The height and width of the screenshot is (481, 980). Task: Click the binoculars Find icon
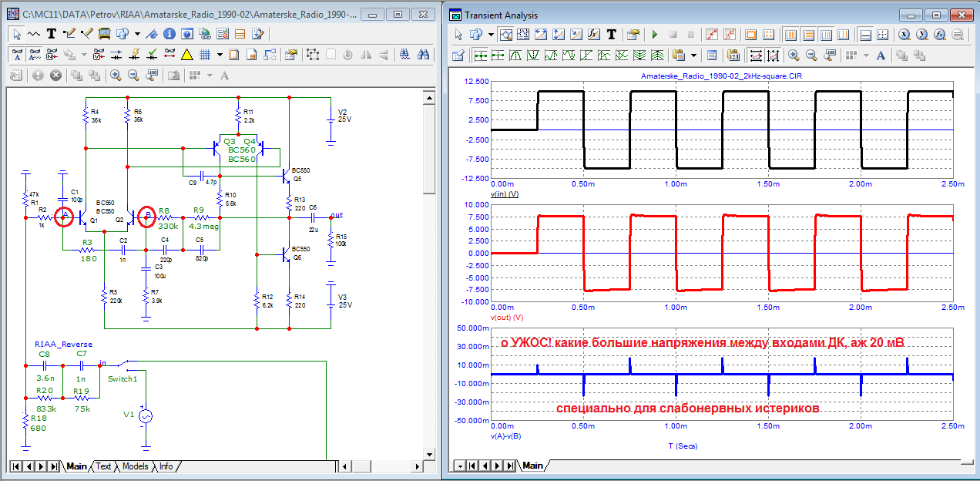[423, 55]
